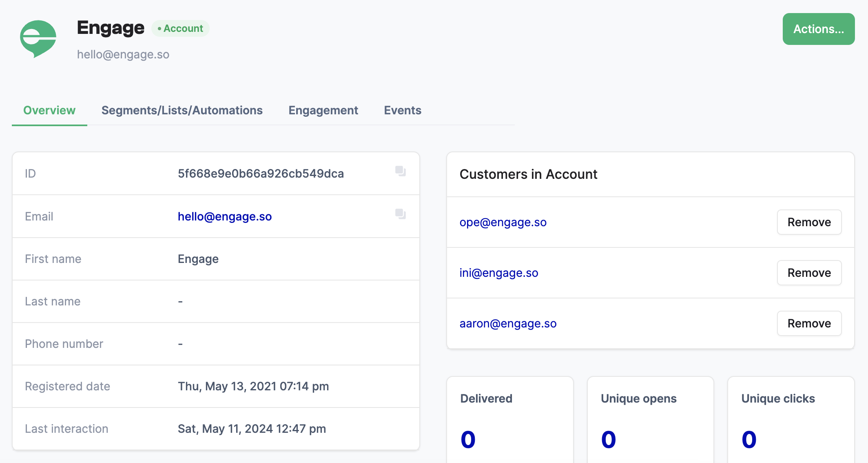Open the Events tab

tap(403, 110)
